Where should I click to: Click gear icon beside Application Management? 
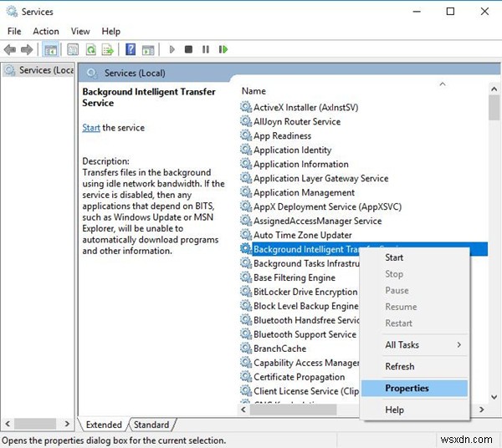(246, 192)
